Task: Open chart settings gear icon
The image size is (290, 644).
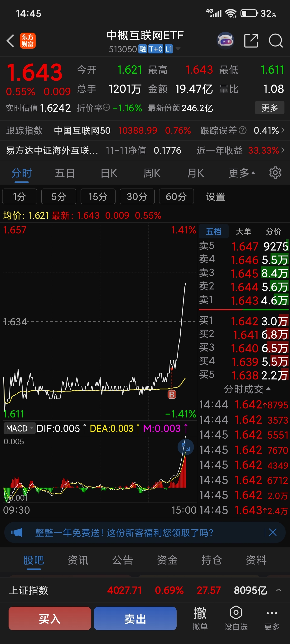Action: pos(275,173)
